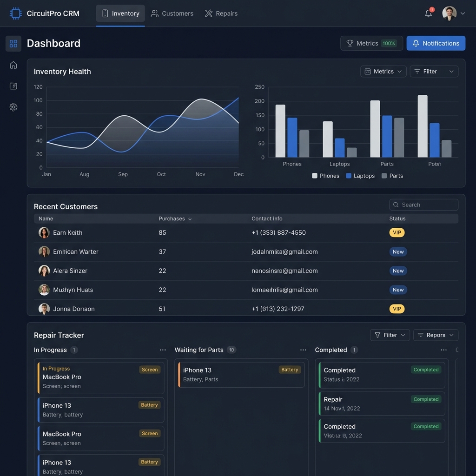
Task: Open Settings via the gear icon
Action: (13, 107)
